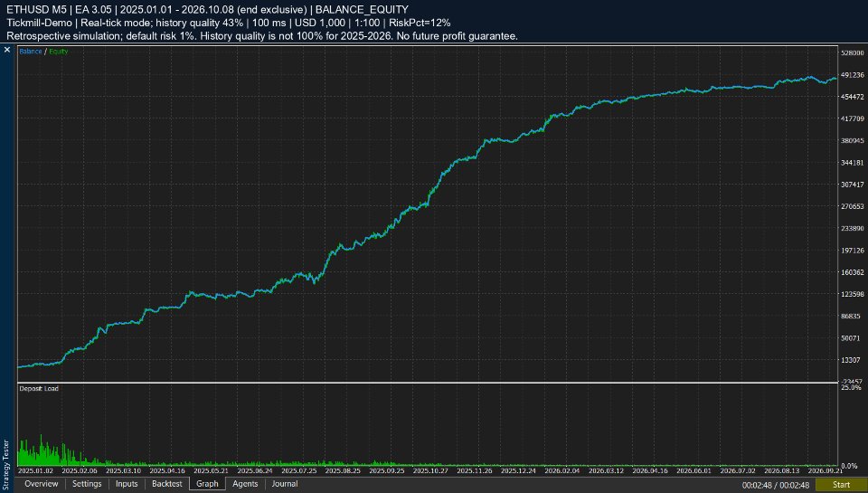Click the 2025.03.10 date label

(124, 471)
